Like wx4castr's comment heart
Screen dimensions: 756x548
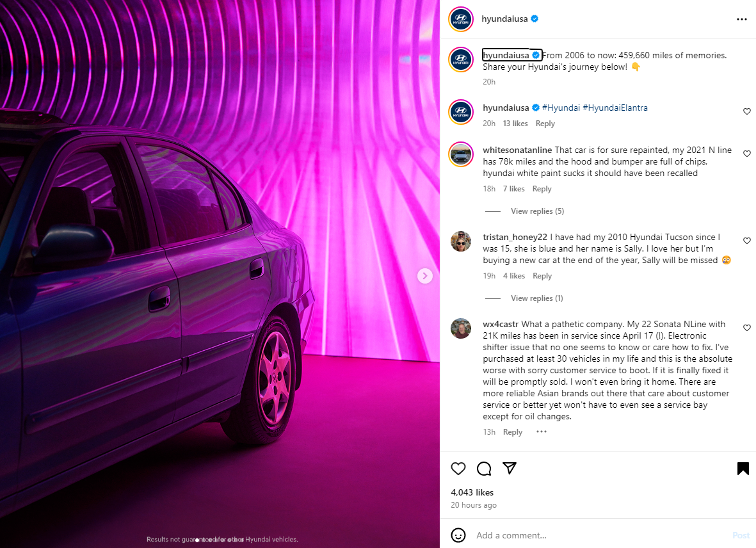pos(747,328)
